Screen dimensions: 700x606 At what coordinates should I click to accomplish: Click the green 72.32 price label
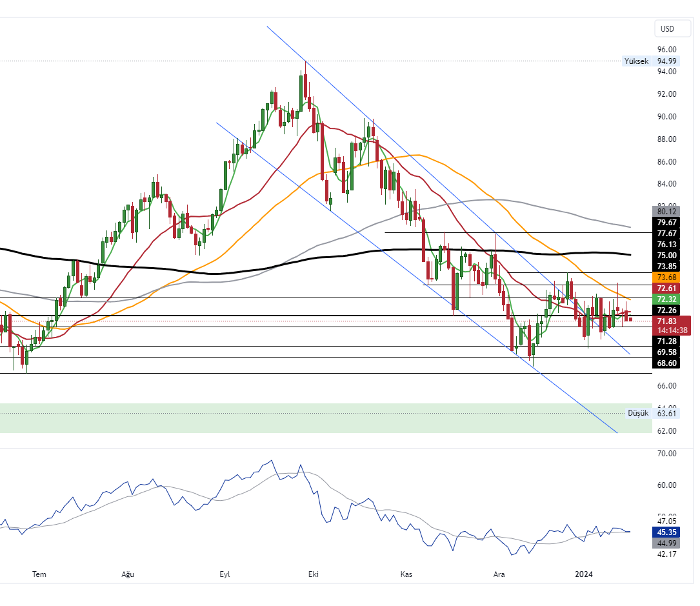pos(666,299)
